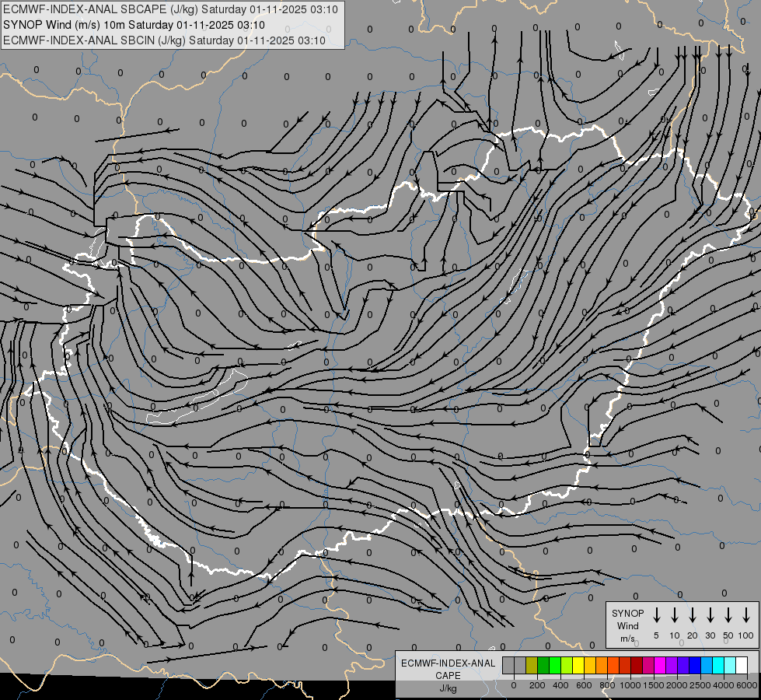Image resolution: width=761 pixels, height=700 pixels.
Task: Pick the olive CAPE legend swatch
Action: [532, 666]
